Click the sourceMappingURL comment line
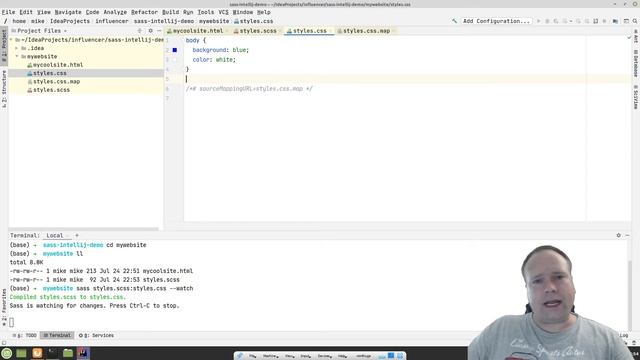This screenshot has height=360, width=640. click(x=249, y=89)
